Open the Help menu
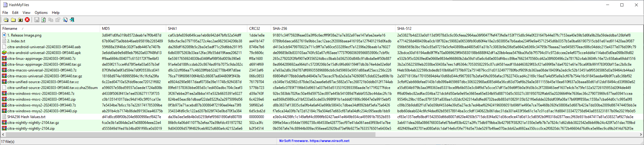Image resolution: width=644 pixels, height=145 pixels. [x=56, y=13]
